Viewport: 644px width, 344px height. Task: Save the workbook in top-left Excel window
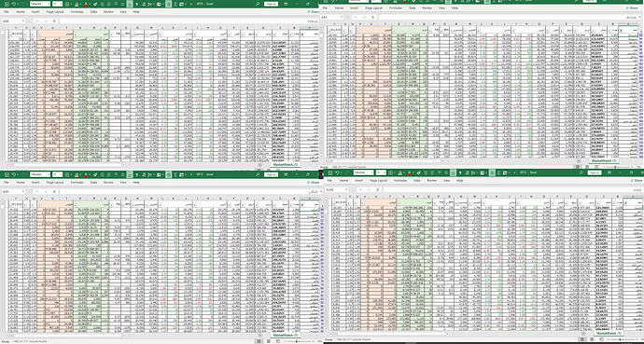(x=7, y=4)
